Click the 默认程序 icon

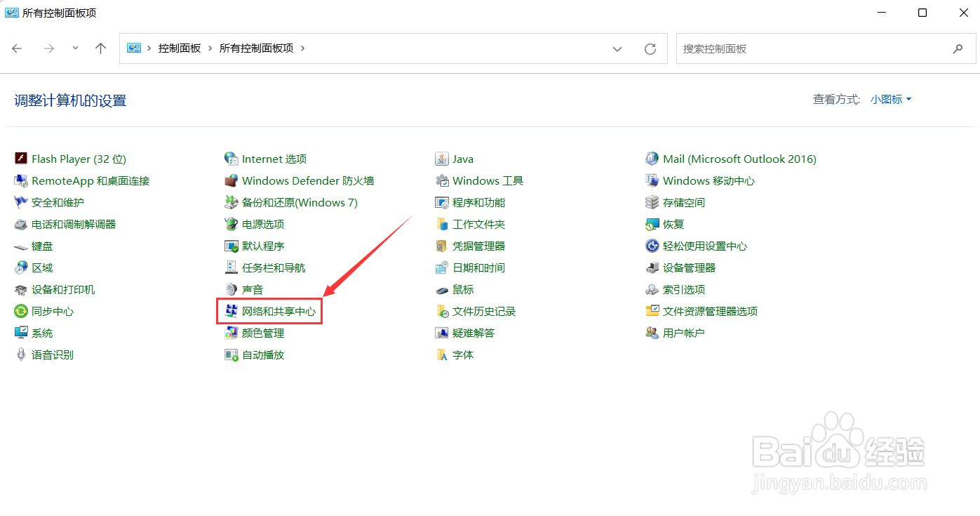[x=231, y=246]
